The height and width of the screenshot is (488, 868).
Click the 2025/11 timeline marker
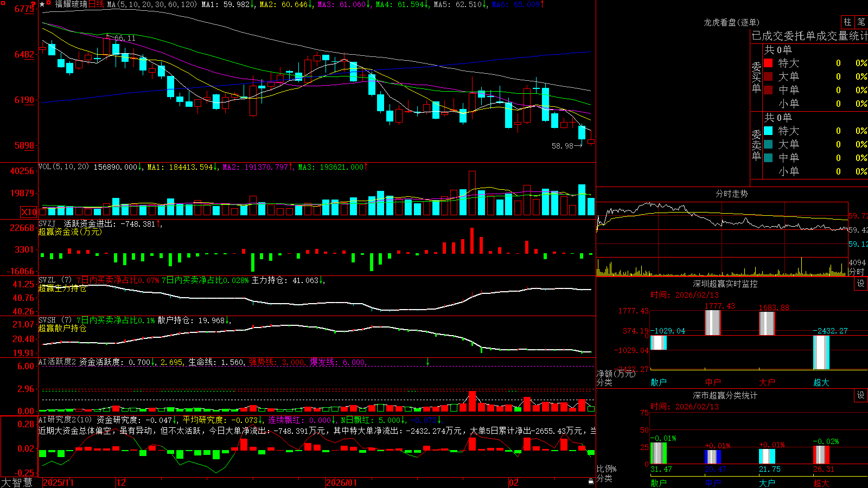(x=58, y=483)
